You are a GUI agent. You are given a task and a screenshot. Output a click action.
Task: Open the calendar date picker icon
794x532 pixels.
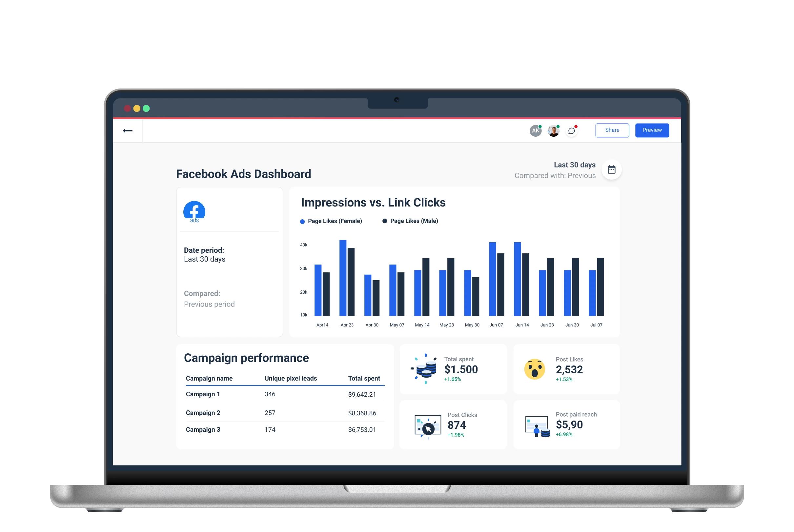tap(611, 169)
